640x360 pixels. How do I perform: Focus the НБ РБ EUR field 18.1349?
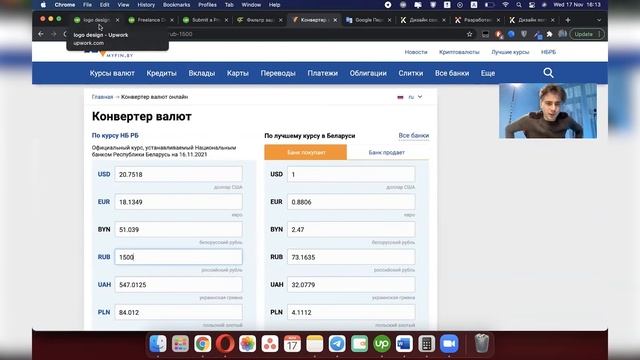(178, 202)
